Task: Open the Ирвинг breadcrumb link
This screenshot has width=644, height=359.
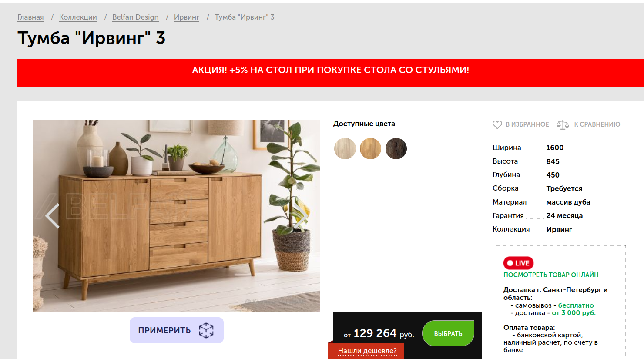Action: [x=187, y=17]
